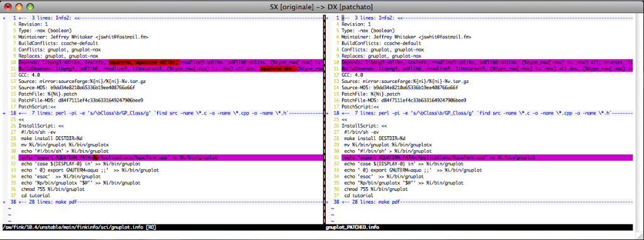Select left status line 'gnuplot.info [RO]'

click(x=79, y=227)
